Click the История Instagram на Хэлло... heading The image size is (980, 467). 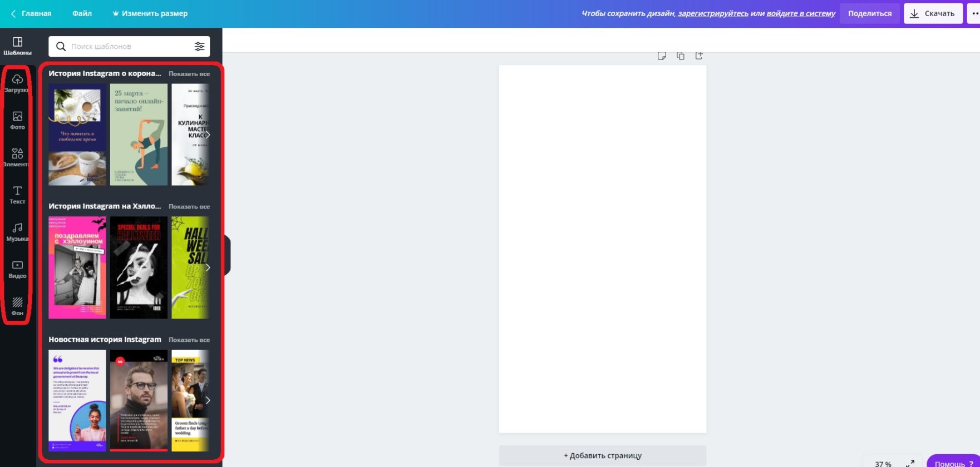[105, 206]
